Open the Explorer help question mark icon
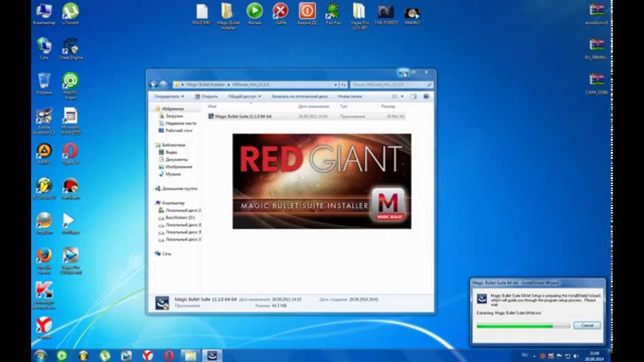Viewport: 644px width, 362px height. click(426, 96)
